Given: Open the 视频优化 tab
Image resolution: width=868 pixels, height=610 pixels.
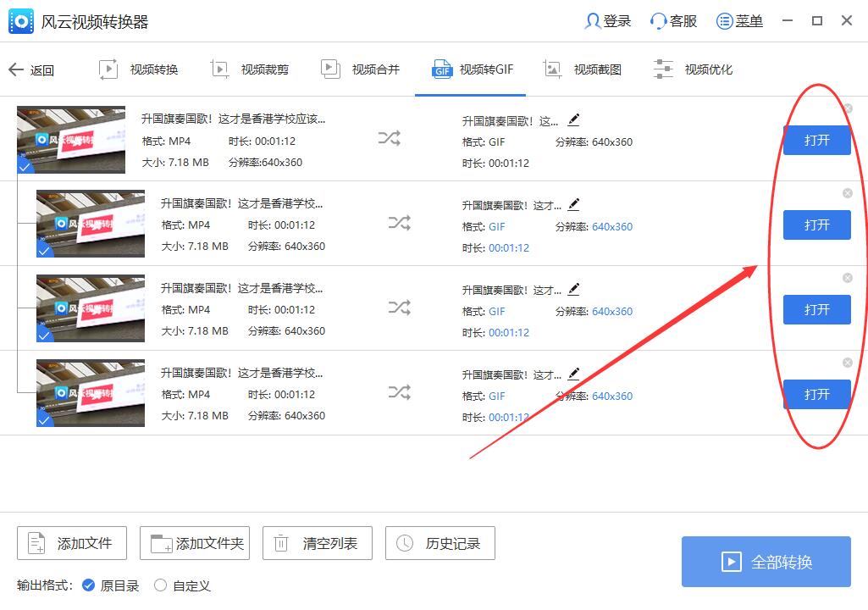Looking at the screenshot, I should pyautogui.click(x=693, y=69).
